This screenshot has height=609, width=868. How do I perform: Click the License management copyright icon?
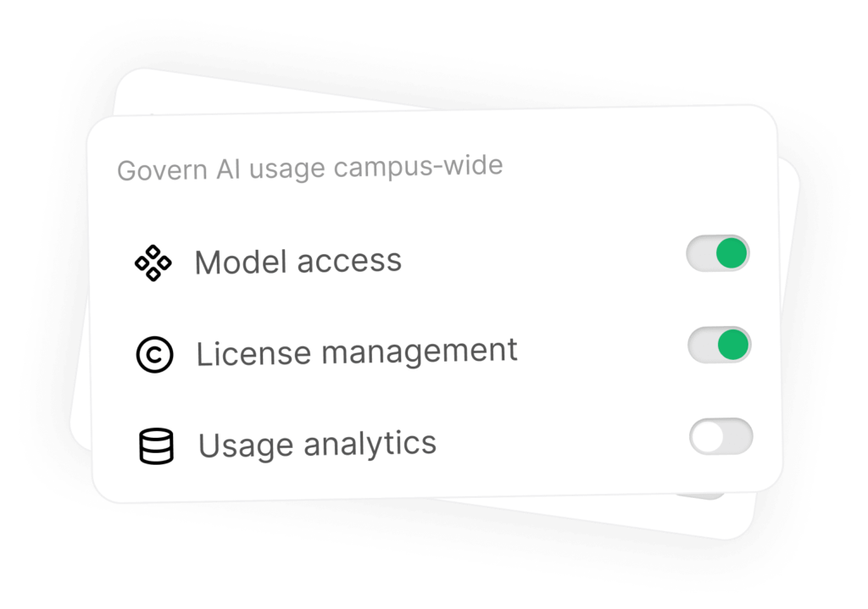click(154, 355)
